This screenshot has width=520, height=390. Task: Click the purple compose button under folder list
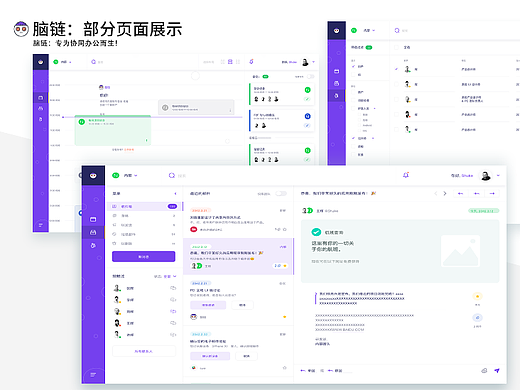[144, 257]
